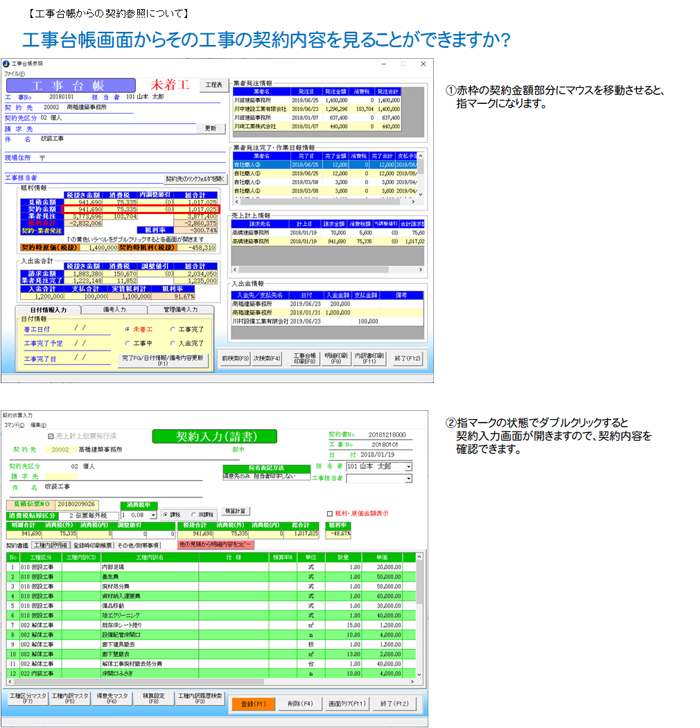This screenshot has height=728, width=700.
Task: Click 次検索(F4) button
Action: (267, 358)
